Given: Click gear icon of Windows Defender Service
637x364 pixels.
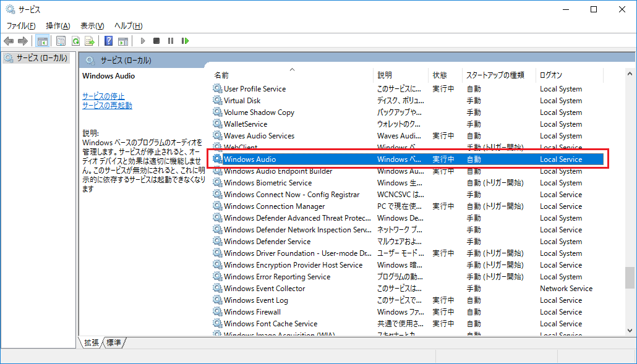Looking at the screenshot, I should coord(218,241).
